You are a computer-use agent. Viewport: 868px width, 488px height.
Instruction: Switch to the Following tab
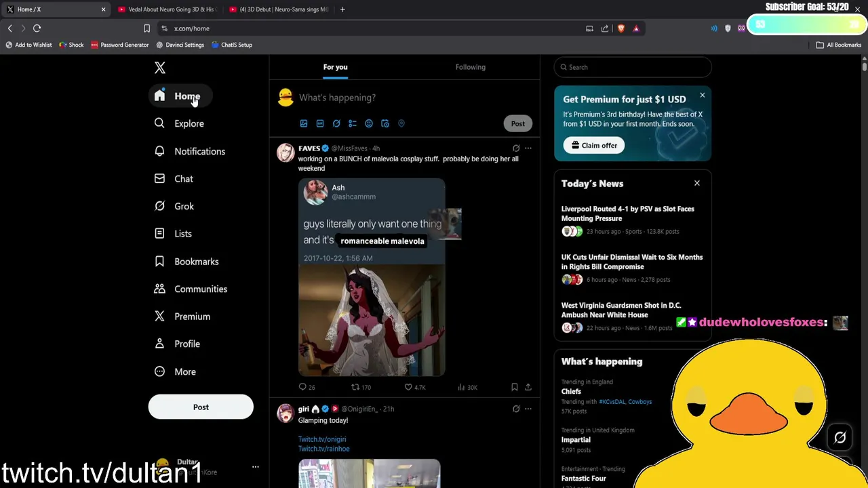[471, 67]
